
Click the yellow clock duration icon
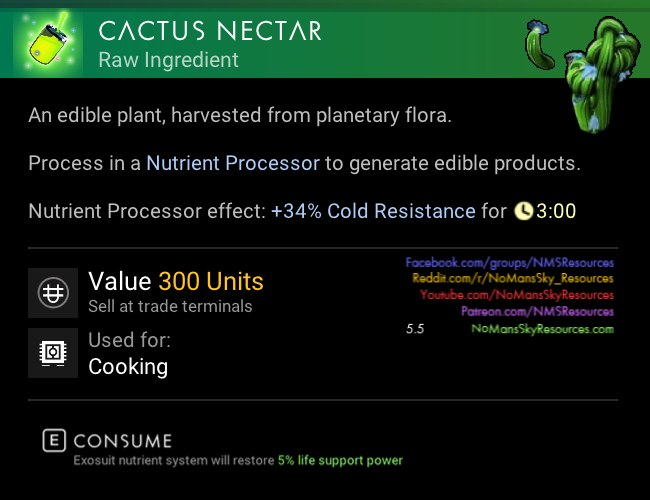point(523,211)
